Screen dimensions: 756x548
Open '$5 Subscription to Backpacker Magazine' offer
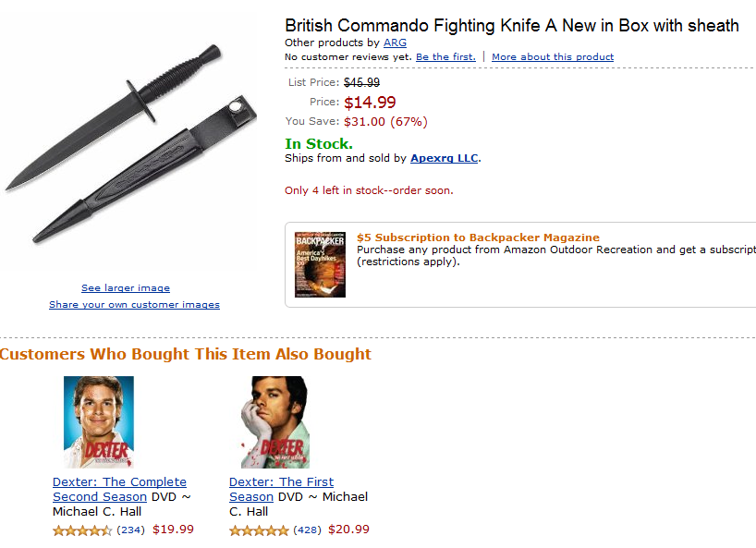(x=478, y=237)
